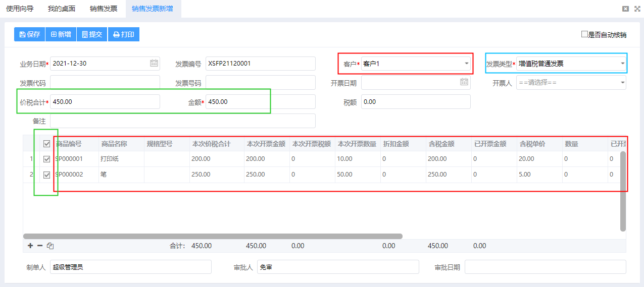This screenshot has height=287, width=644.
Task: Click the minus icon to remove table row
Action: [x=40, y=246]
